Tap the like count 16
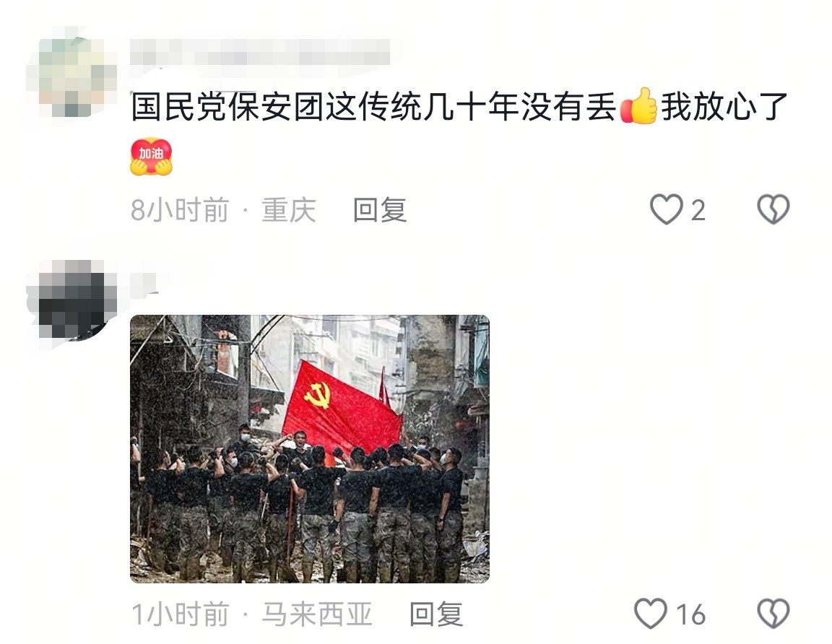 tap(690, 615)
